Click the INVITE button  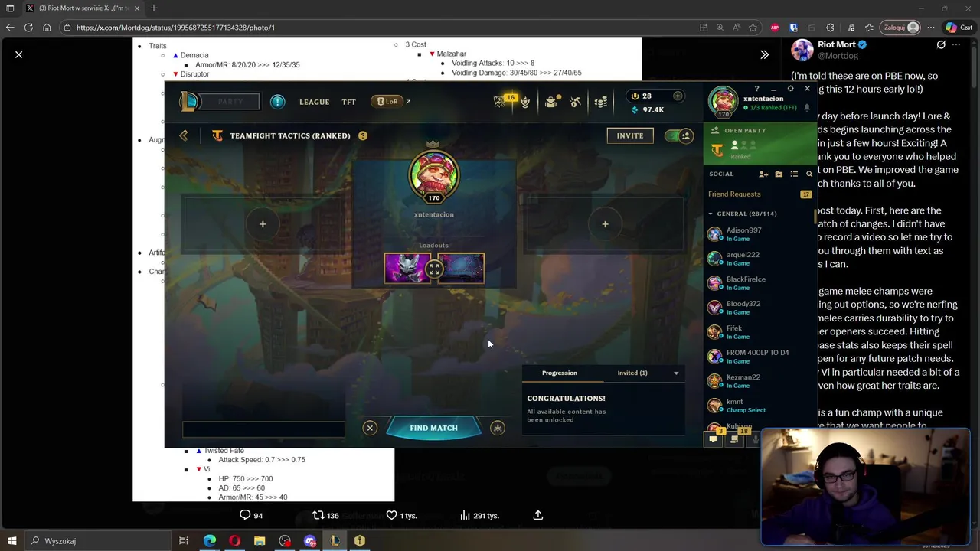tap(630, 135)
